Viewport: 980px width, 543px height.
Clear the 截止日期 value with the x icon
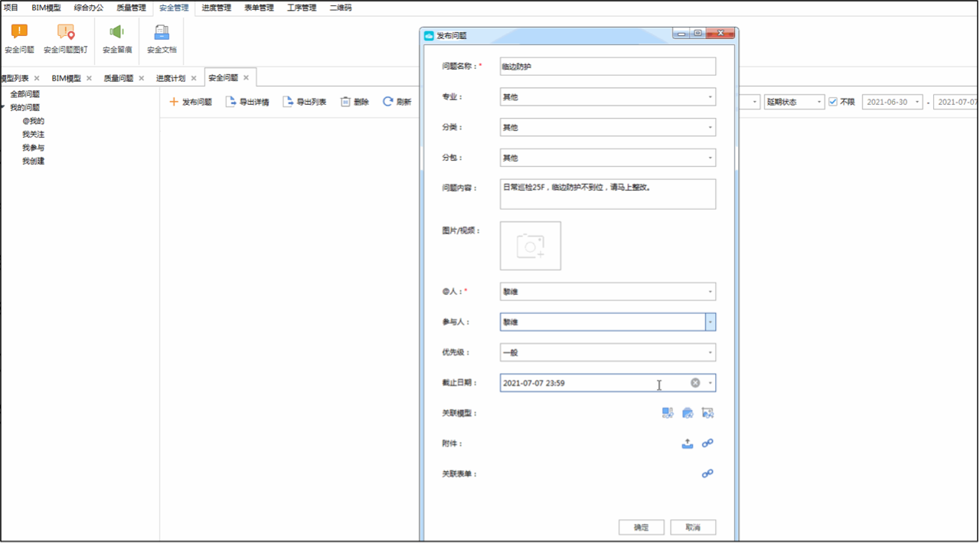click(695, 383)
